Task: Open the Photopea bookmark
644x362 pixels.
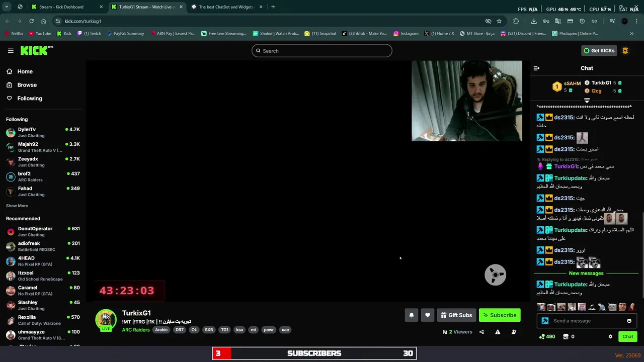Action: 575,34
